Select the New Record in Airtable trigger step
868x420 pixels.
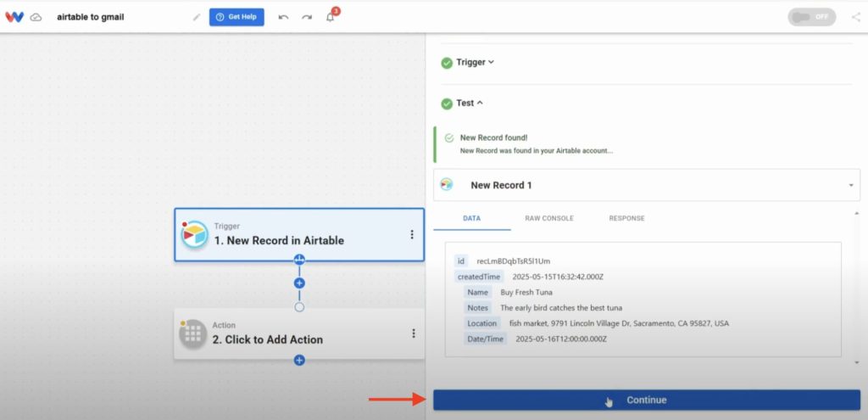point(299,235)
